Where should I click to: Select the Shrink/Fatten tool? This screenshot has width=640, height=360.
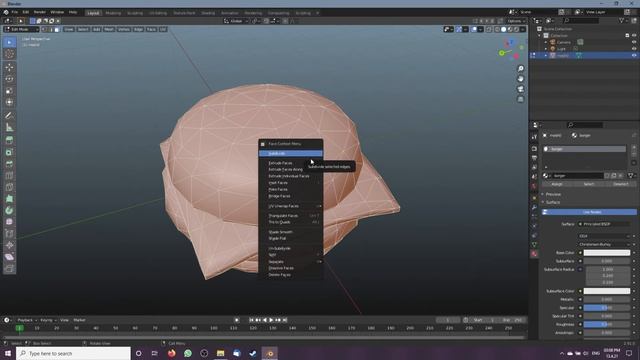(9, 245)
